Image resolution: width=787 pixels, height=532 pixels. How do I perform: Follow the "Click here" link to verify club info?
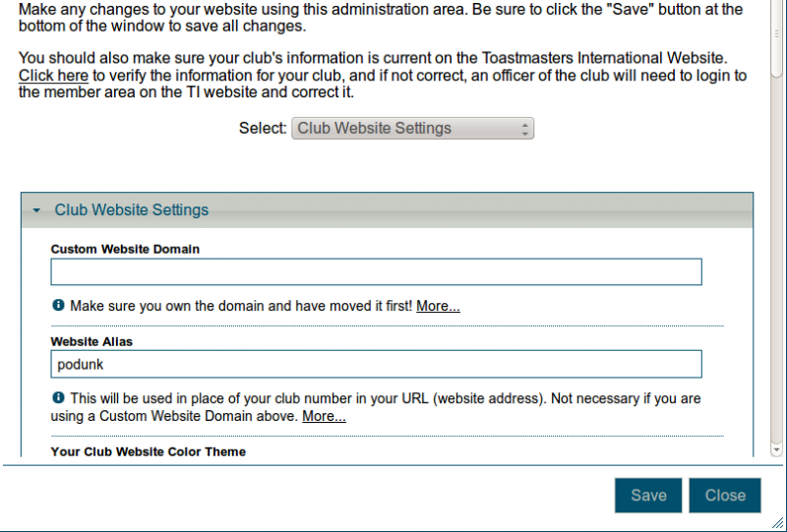tap(53, 76)
